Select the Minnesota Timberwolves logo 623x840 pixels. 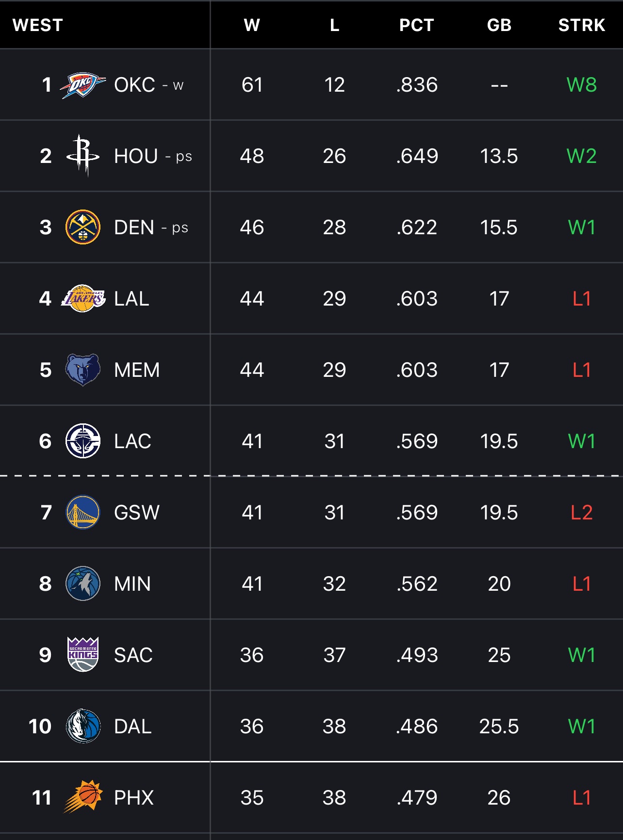[x=83, y=583]
